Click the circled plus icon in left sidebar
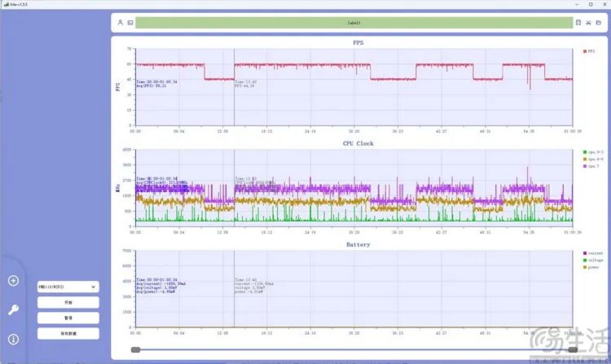 click(13, 281)
